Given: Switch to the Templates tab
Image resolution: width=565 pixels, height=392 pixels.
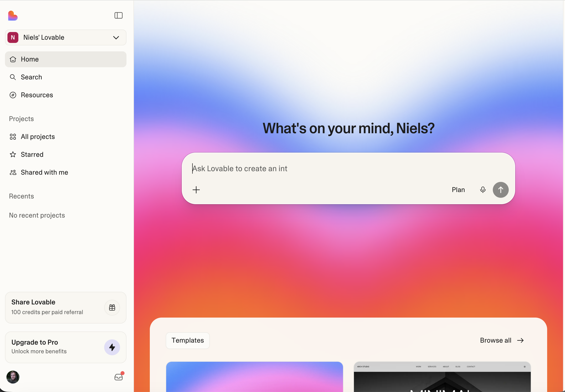Looking at the screenshot, I should [x=187, y=340].
